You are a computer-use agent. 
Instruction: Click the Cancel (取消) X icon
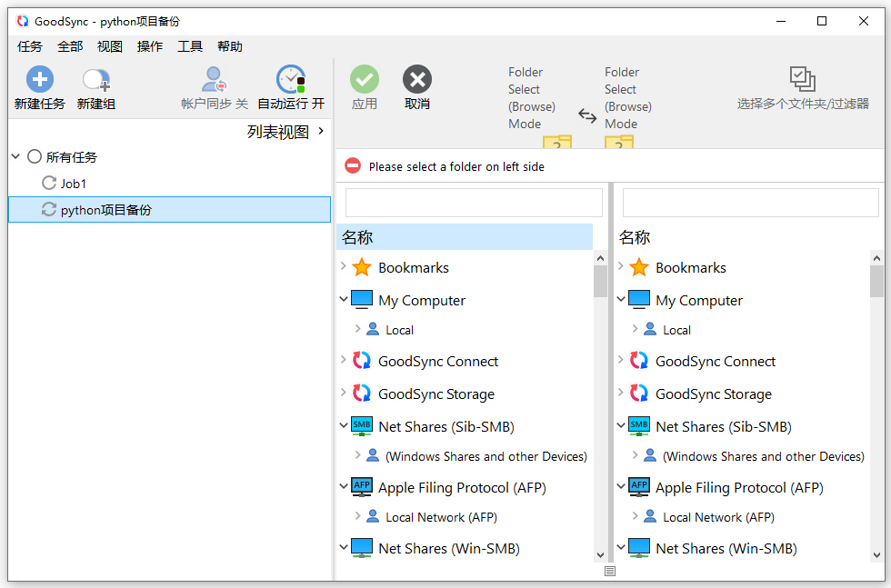tap(417, 79)
